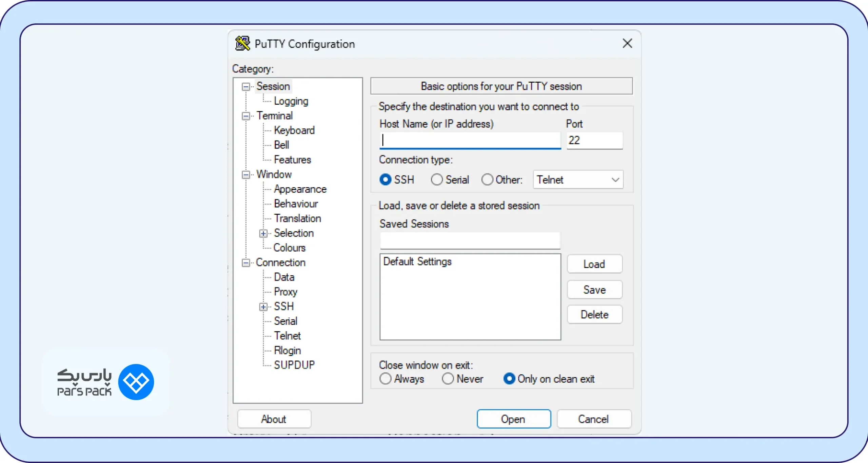Select the Other connection type radio

(x=487, y=180)
